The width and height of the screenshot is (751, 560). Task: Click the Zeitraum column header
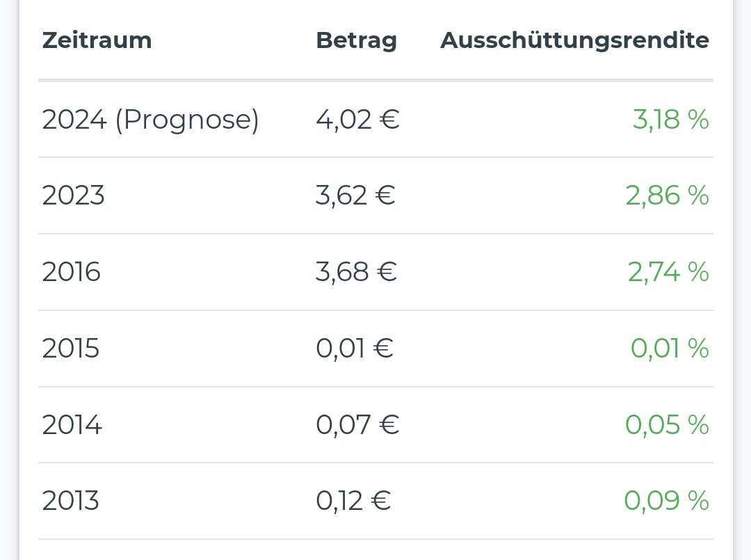(x=97, y=40)
